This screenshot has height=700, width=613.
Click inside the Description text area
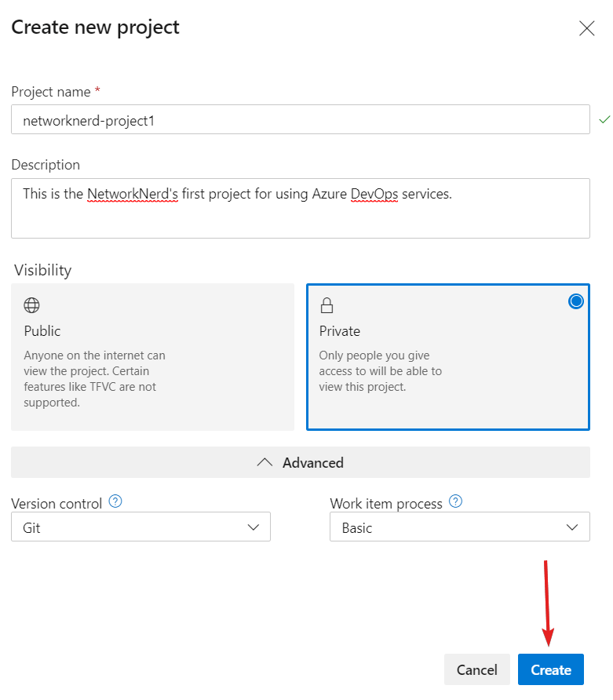300,208
